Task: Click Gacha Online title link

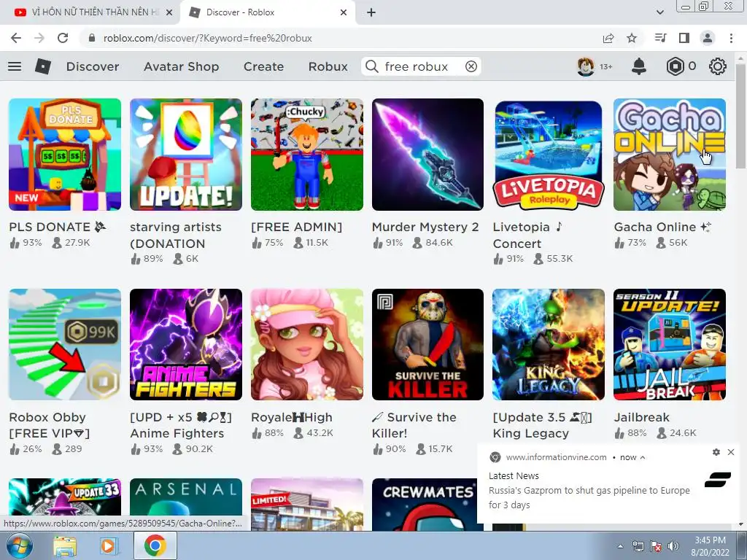Action: [x=662, y=227]
